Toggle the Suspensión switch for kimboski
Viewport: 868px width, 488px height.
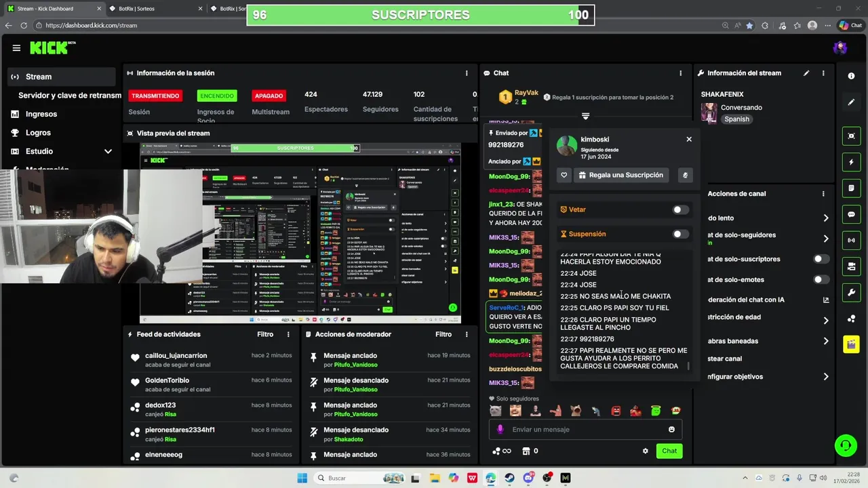click(x=680, y=234)
